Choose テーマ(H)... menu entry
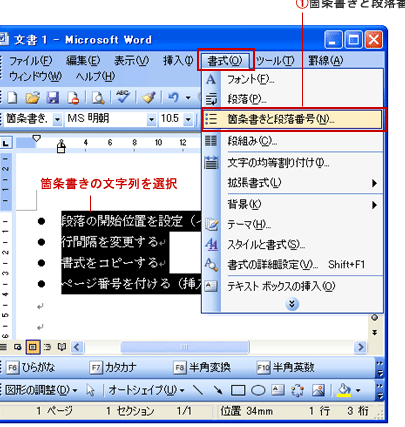Screen dimensions: 405x427 click(x=292, y=225)
